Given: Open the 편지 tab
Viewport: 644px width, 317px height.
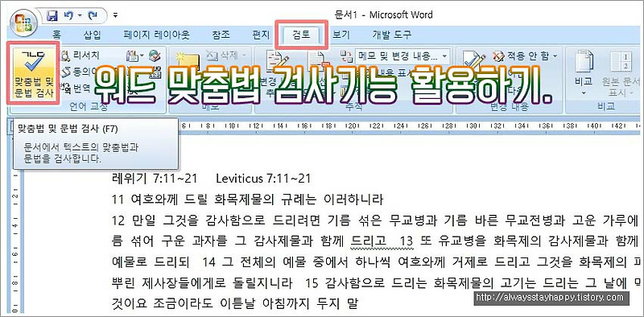Looking at the screenshot, I should (x=261, y=35).
